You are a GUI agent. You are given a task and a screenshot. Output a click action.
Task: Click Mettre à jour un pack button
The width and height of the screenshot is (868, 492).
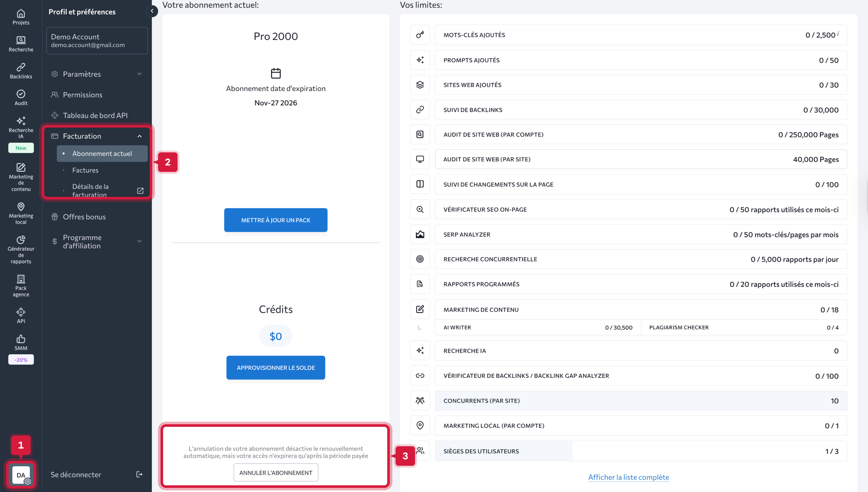[276, 220]
